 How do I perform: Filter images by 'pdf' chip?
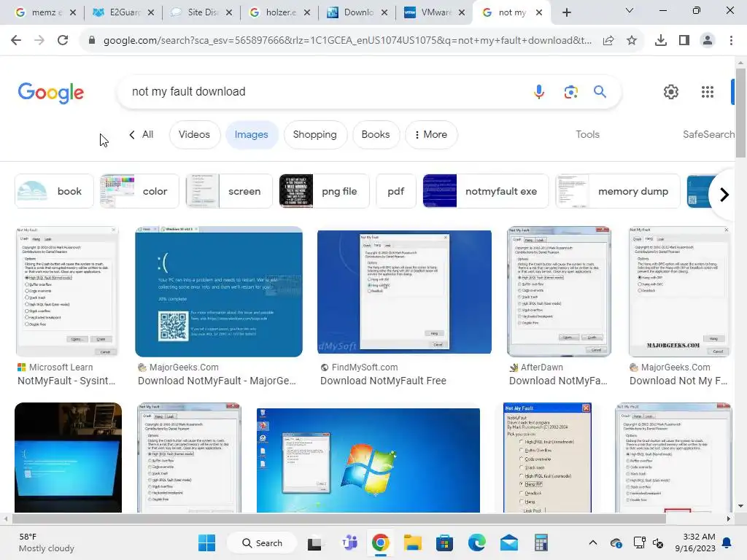coord(396,191)
